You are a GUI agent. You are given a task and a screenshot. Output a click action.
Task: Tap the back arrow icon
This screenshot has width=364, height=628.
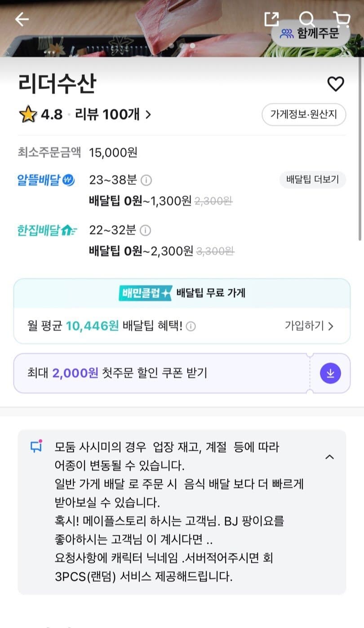(x=22, y=19)
